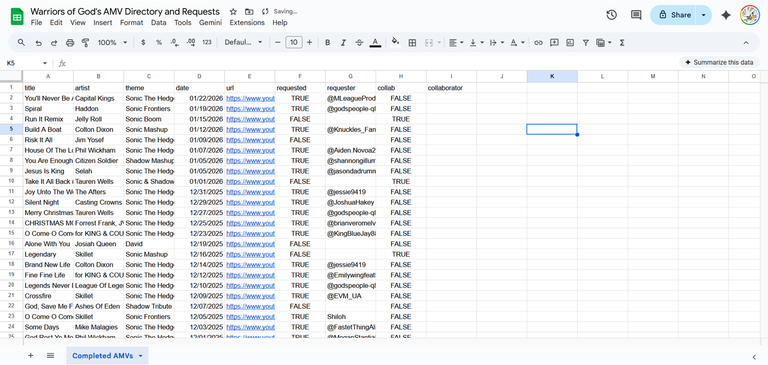Open the url link for Legendary
The width and height of the screenshot is (768, 365).
[x=250, y=254]
